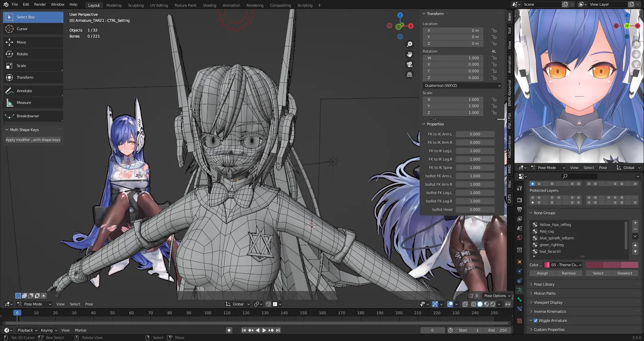Viewport: 644px width, 341px height.
Task: Switch to the Scripting workspace tab
Action: pos(305,5)
